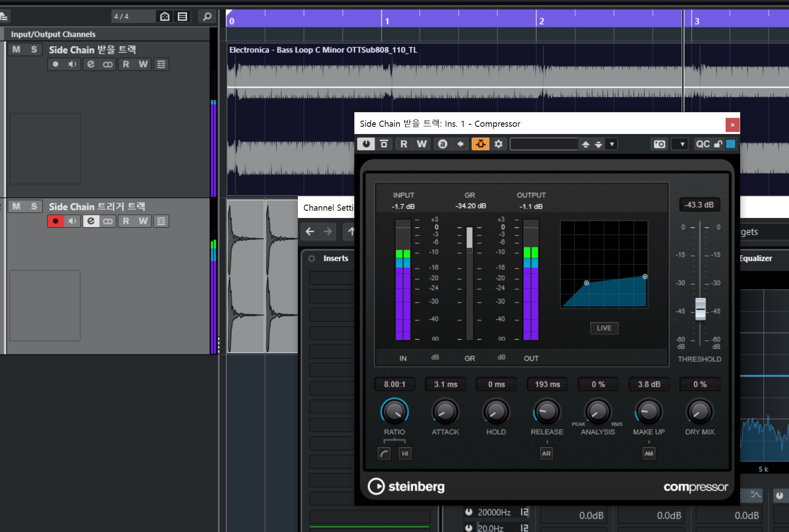
Task: Click the release value 193 ms field
Action: tap(547, 384)
